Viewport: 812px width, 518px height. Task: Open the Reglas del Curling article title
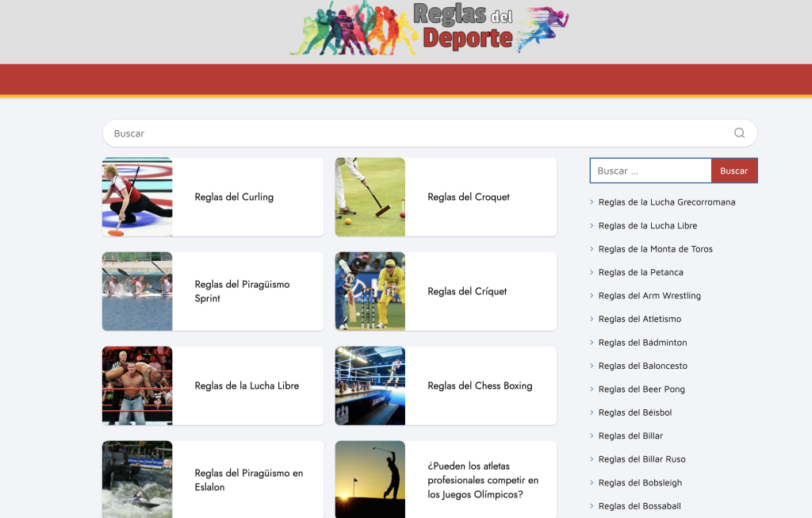tap(234, 197)
